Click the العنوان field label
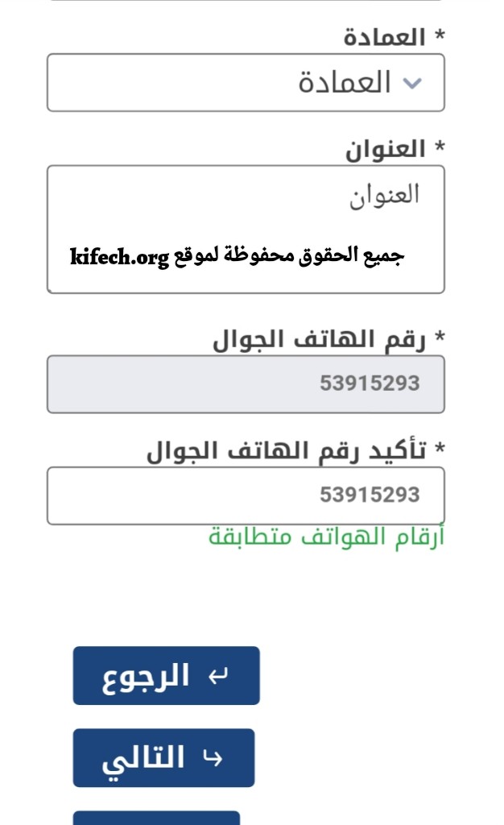The height and width of the screenshot is (825, 504). pos(385,150)
